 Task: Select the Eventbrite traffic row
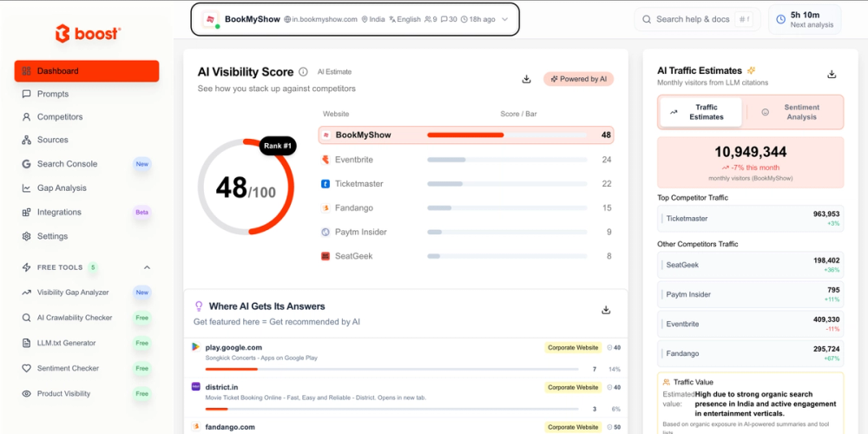point(751,324)
